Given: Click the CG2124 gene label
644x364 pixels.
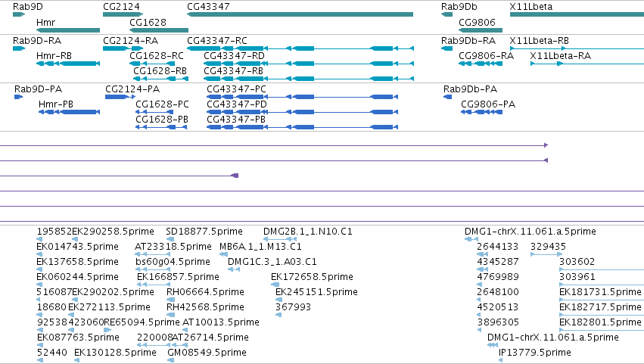Looking at the screenshot, I should click(x=121, y=7).
